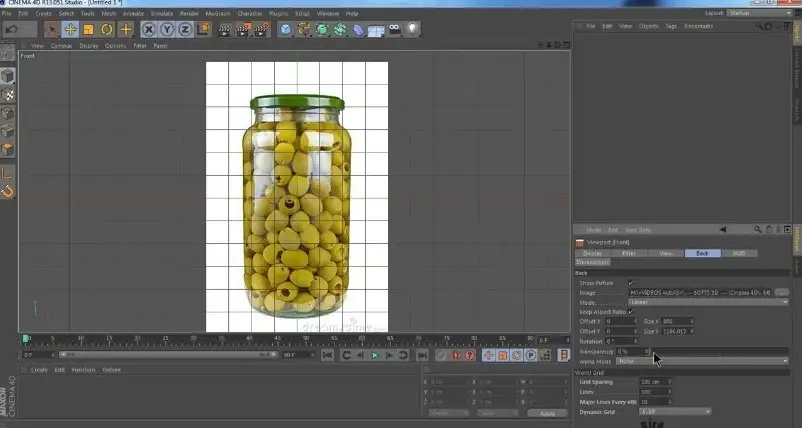
Task: Click Render View clapperboard icon
Action: coord(225,29)
